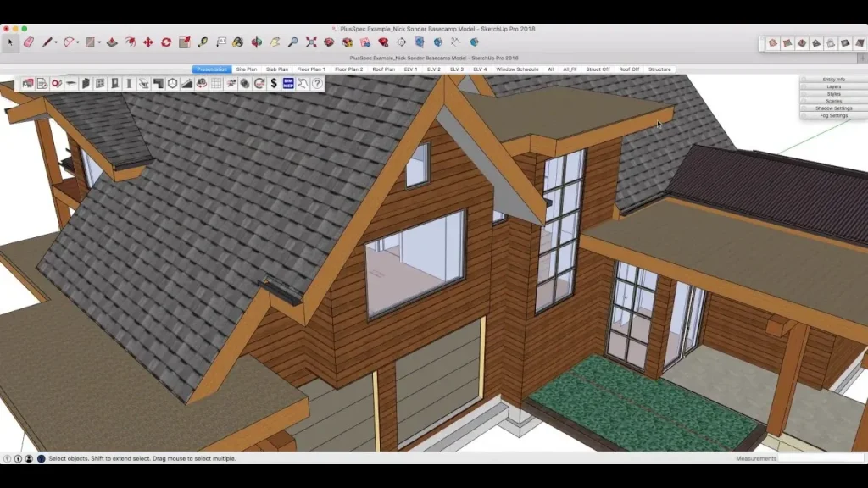Click the PlusSpec steel I-beam column tool
Screen dimensions: 868x488
[129, 84]
